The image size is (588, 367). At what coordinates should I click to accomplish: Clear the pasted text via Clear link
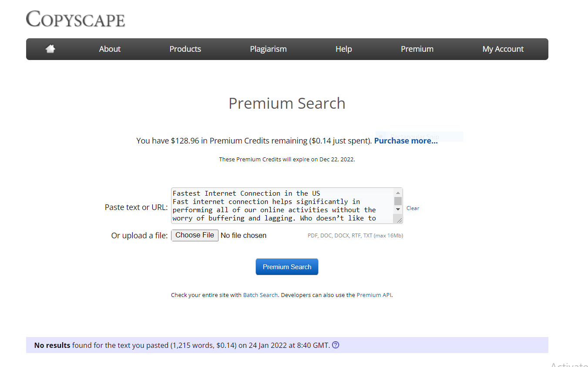point(413,208)
